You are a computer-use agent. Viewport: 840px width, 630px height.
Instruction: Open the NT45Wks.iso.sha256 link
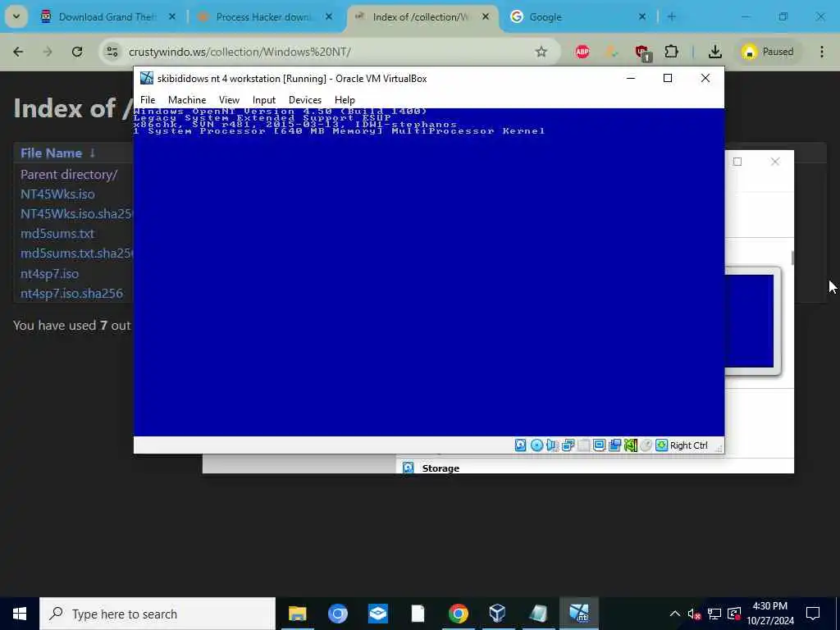[76, 214]
